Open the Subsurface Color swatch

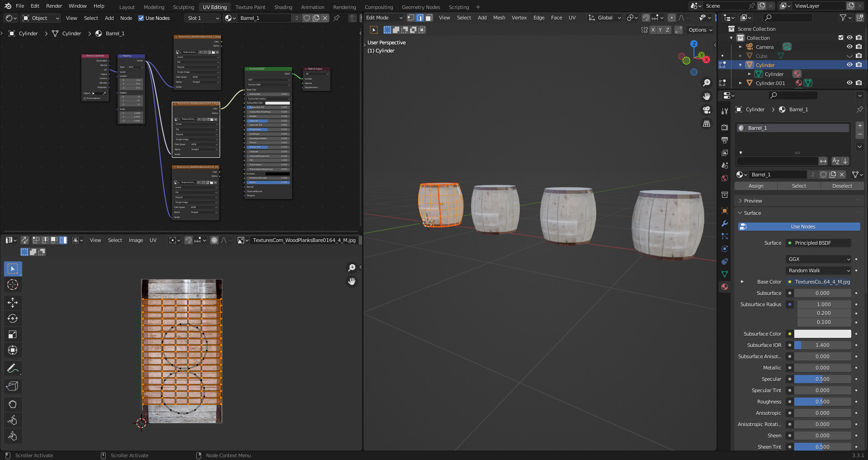tap(823, 334)
